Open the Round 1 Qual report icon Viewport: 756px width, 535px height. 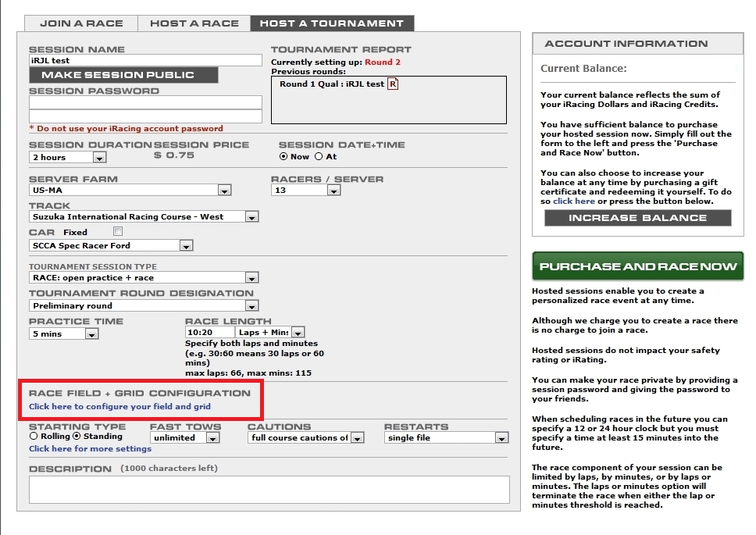coord(393,84)
